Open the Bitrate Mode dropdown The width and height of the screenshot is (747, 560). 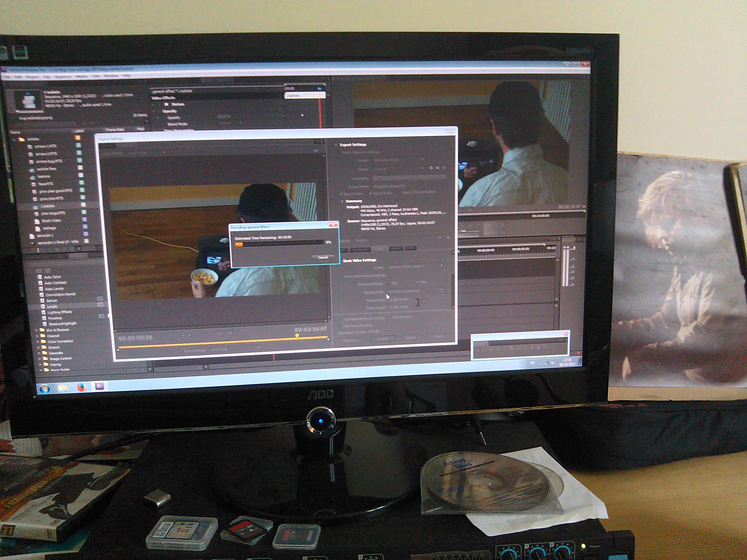[x=416, y=290]
